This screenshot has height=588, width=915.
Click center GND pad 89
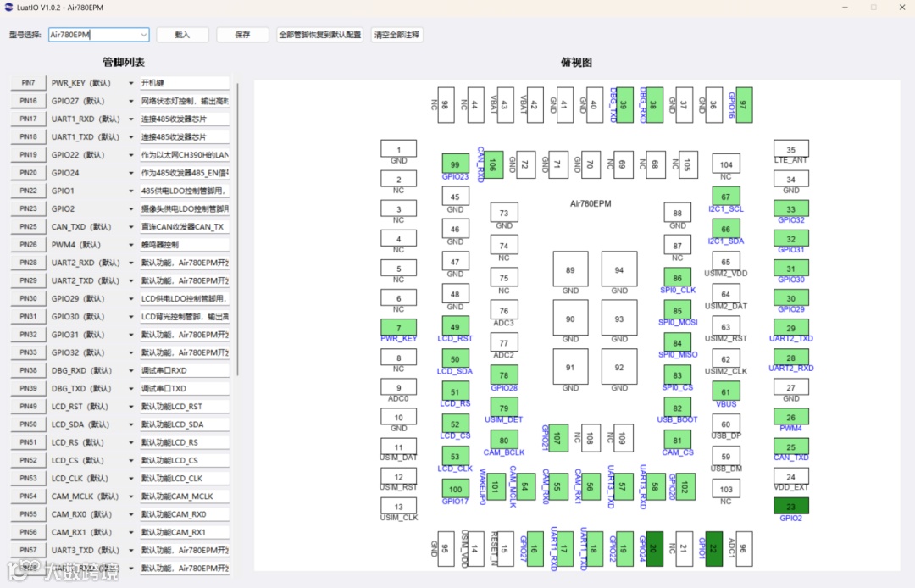[570, 269]
